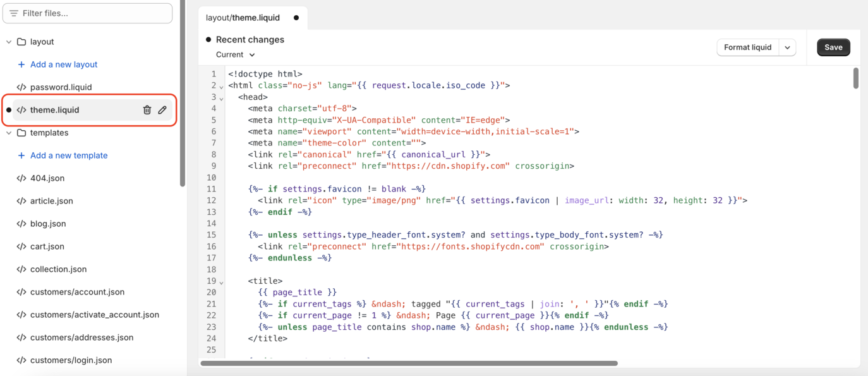Click the Format liquid button
The image size is (868, 376).
coord(747,47)
